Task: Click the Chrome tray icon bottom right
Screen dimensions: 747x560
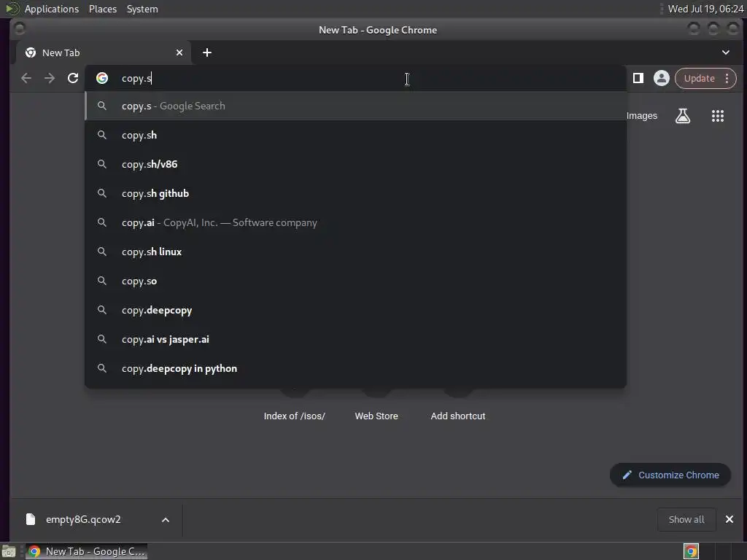Action: 691,551
